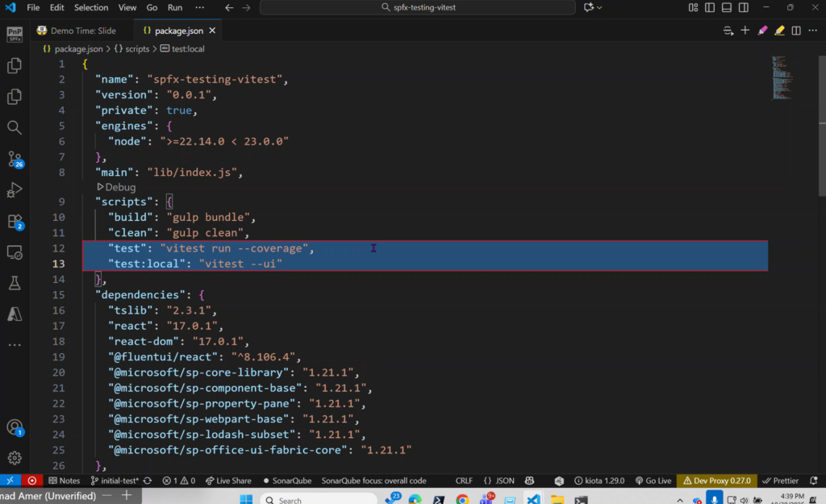Screen dimensions: 826x504
Task: Click the PnP SPFx toolkit icon
Action: pos(14,35)
